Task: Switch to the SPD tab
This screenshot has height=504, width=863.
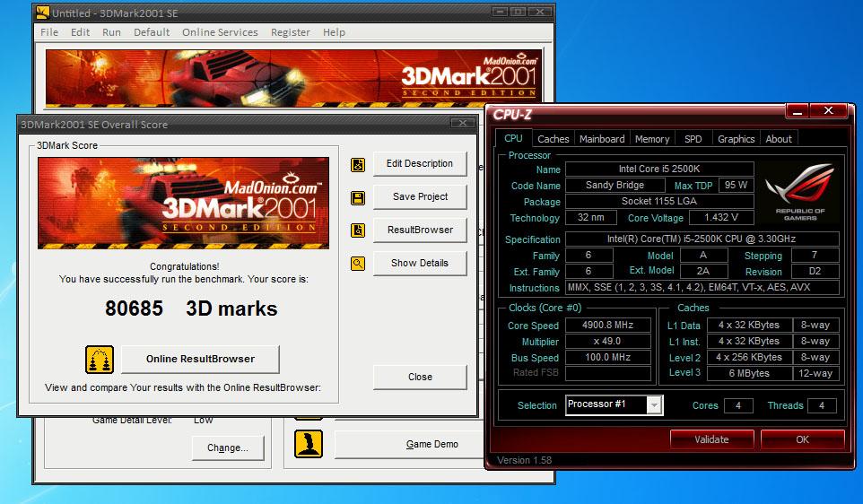Action: tap(693, 139)
